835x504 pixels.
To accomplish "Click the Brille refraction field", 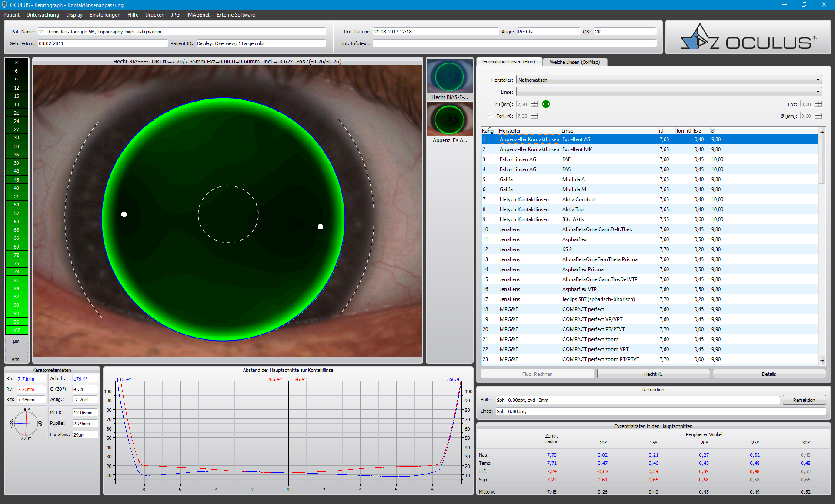I will tap(638, 400).
